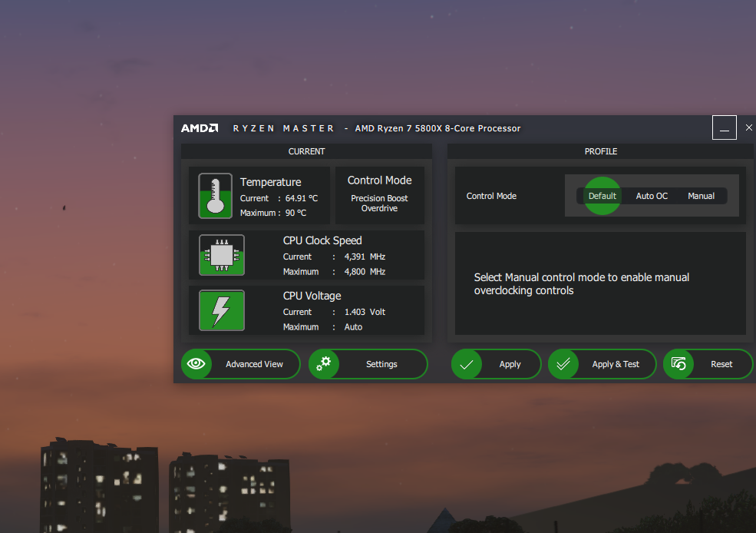Minimize the Ryzen Master window
The width and height of the screenshot is (756, 533).
[724, 127]
